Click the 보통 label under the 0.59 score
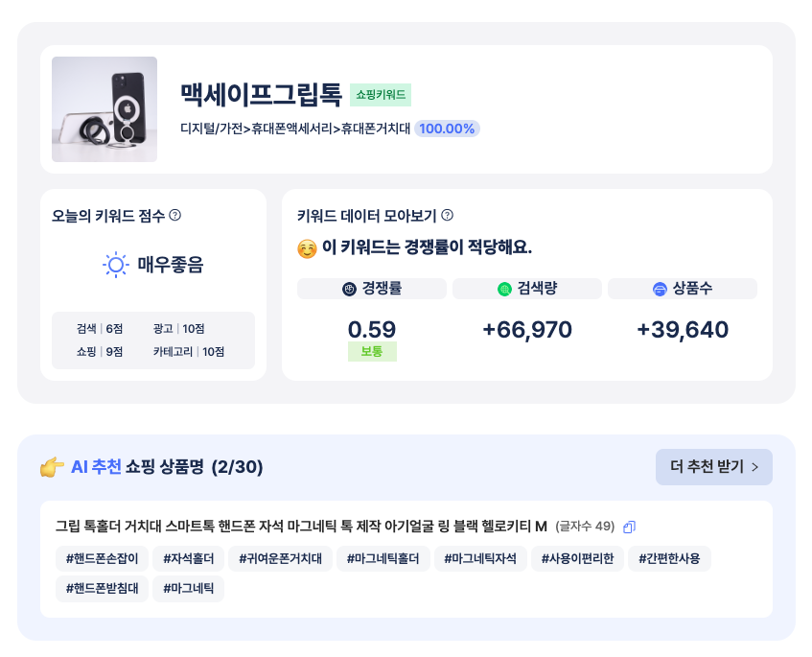 click(x=372, y=352)
